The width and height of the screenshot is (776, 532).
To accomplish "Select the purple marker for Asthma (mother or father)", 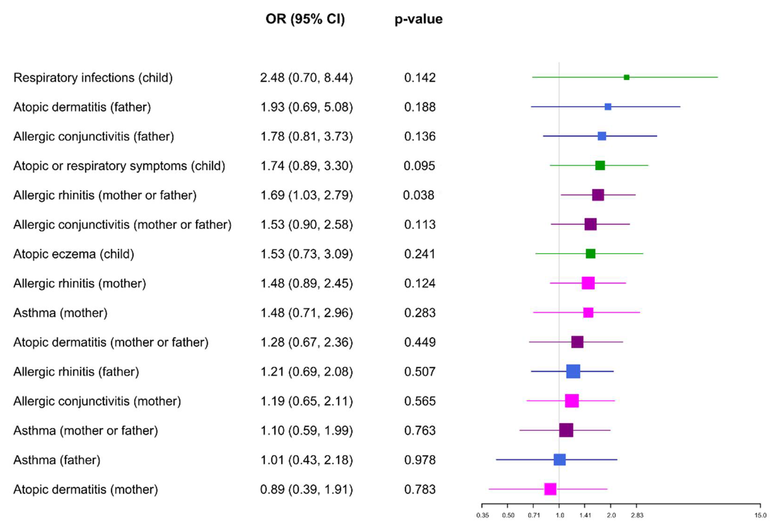I will tap(566, 430).
